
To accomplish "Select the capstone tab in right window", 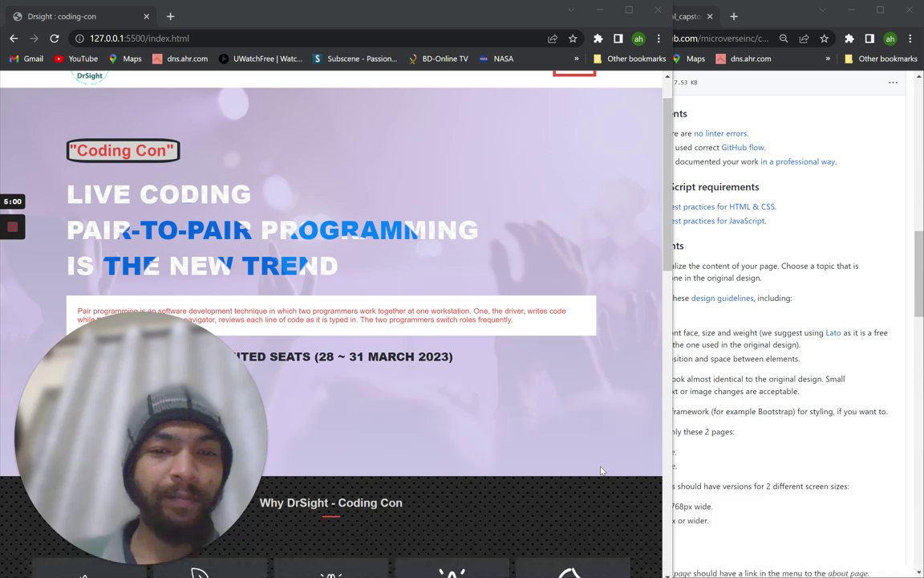I will (x=688, y=17).
